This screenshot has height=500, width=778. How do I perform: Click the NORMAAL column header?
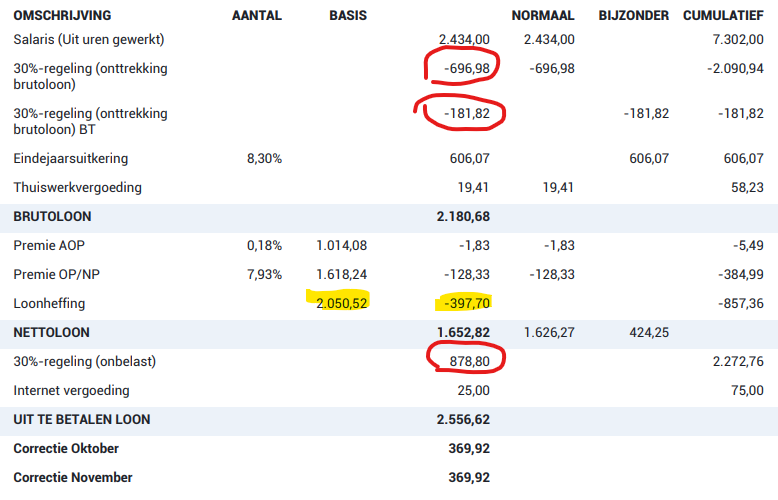[x=543, y=15]
